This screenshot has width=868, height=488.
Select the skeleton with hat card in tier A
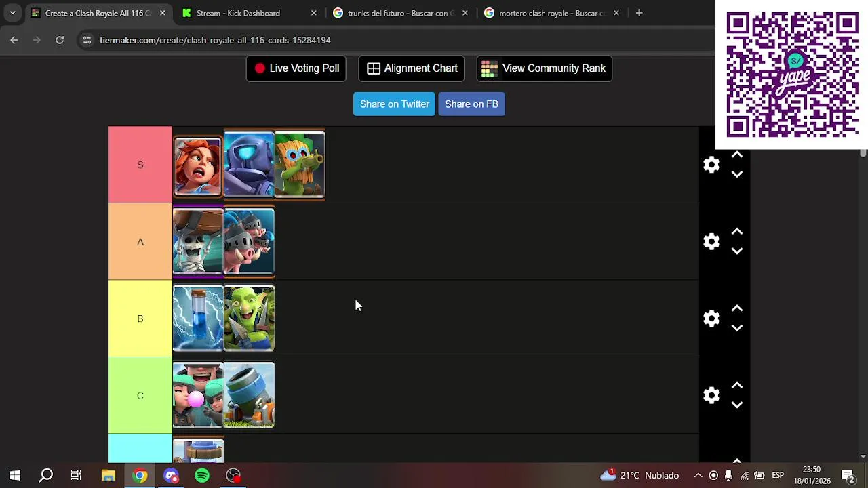198,242
